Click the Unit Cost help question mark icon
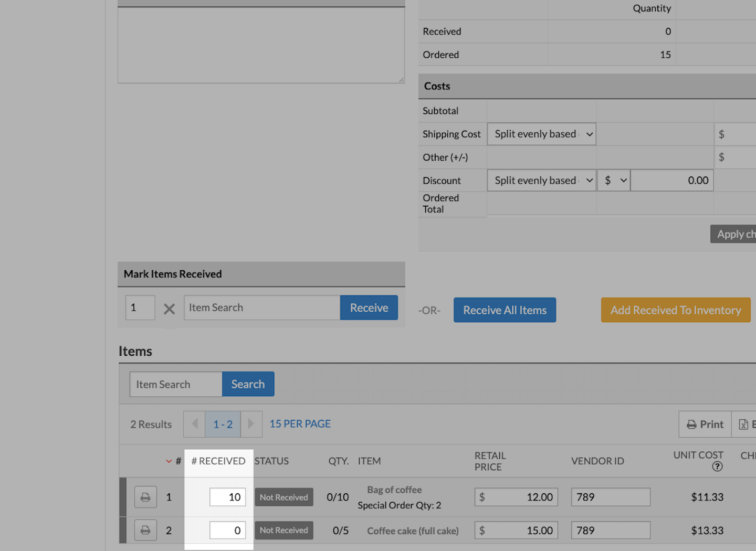Viewport: 756px width, 551px height. point(717,467)
